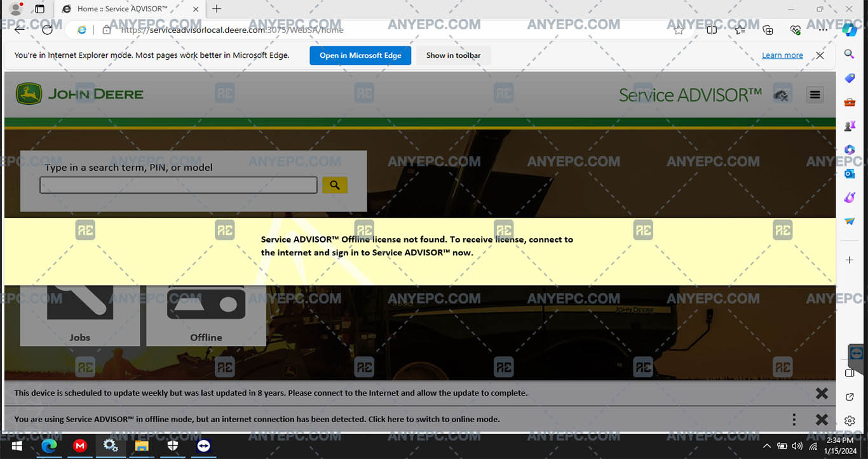
Task: Reload the page with refresh icon
Action: [47, 29]
